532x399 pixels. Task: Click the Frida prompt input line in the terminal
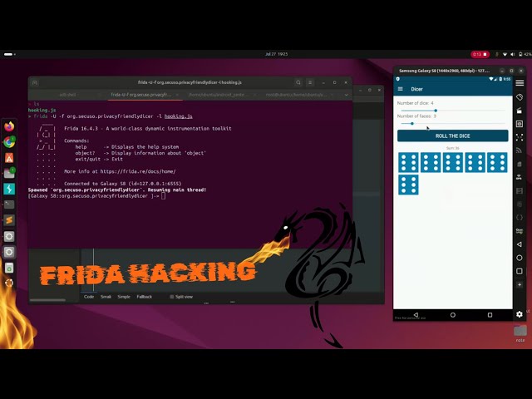(96, 196)
